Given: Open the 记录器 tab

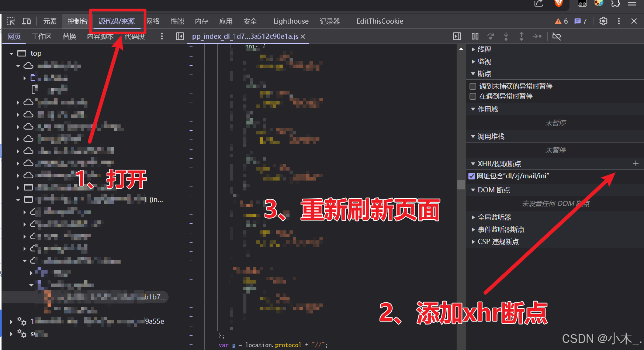Looking at the screenshot, I should pyautogui.click(x=330, y=21).
